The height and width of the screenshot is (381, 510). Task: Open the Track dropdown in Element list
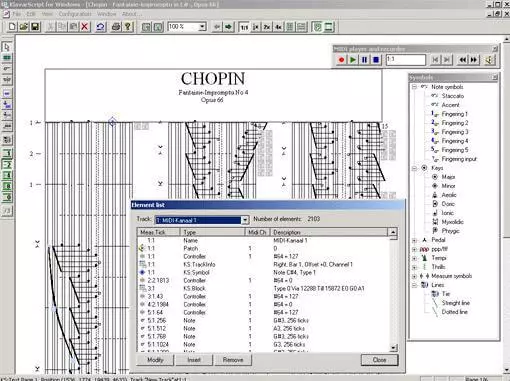click(x=245, y=220)
